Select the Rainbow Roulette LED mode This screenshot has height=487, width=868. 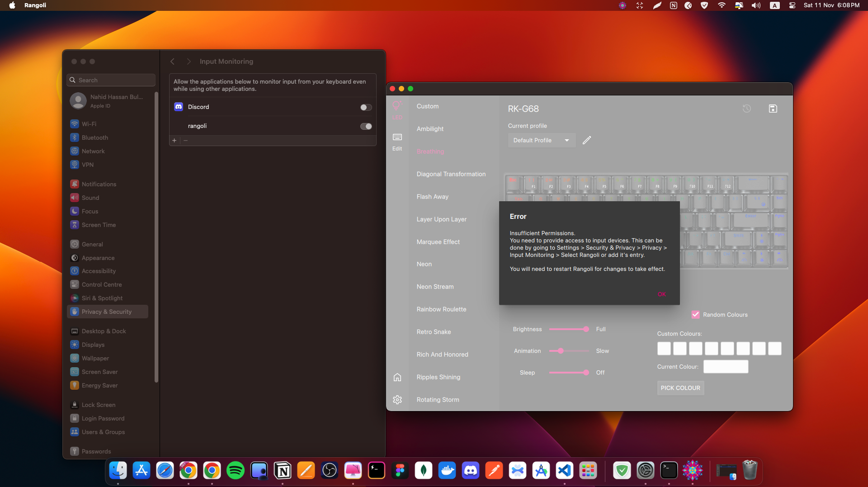441,309
